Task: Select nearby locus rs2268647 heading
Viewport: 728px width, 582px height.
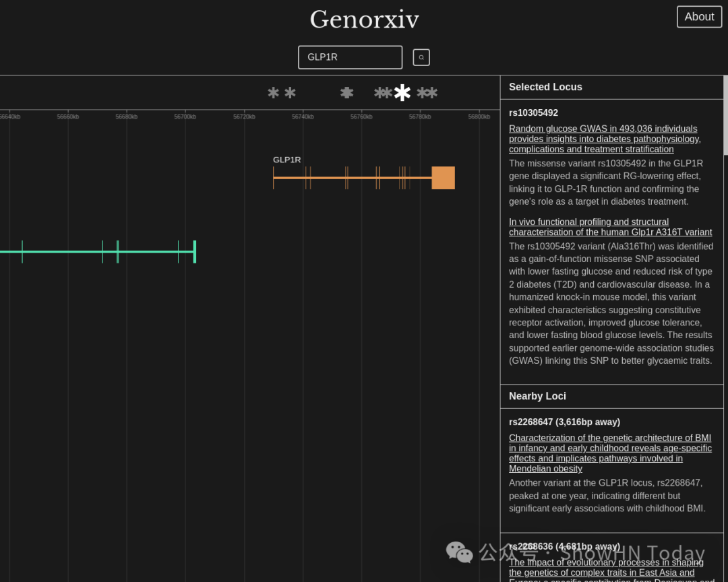Action: coord(565,422)
